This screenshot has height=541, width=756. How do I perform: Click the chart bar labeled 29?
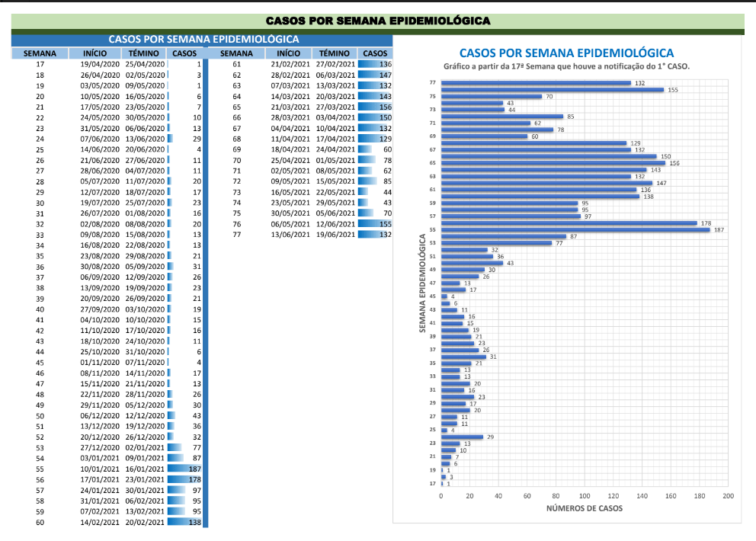[x=462, y=437]
